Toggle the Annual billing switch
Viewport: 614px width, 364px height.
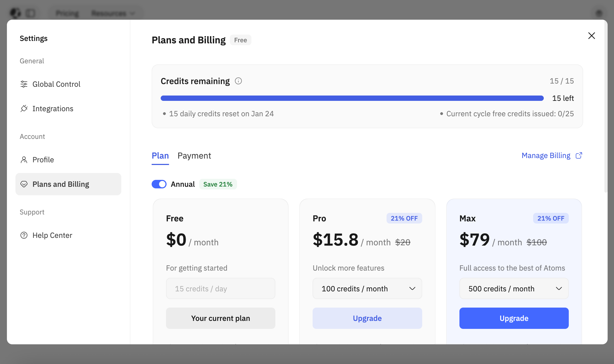tap(159, 184)
